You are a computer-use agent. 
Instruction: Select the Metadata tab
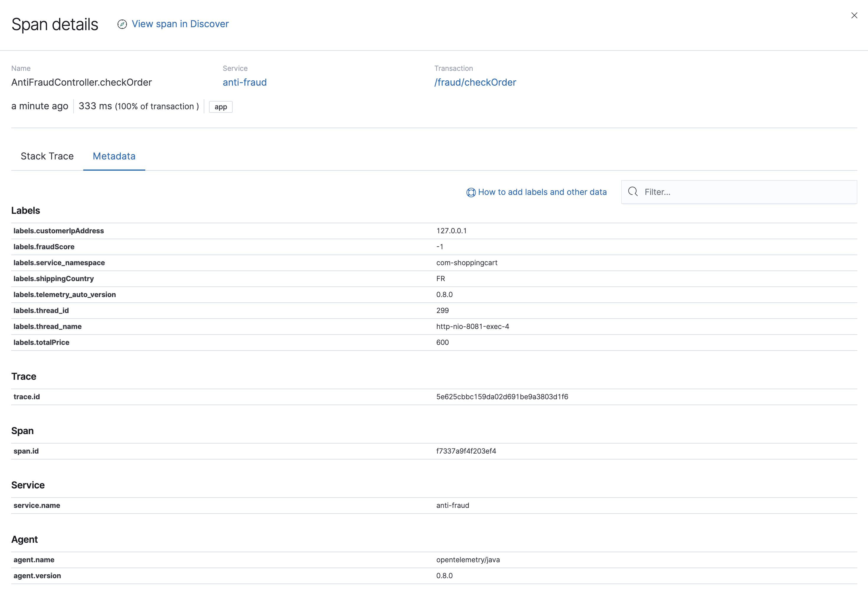(x=114, y=156)
